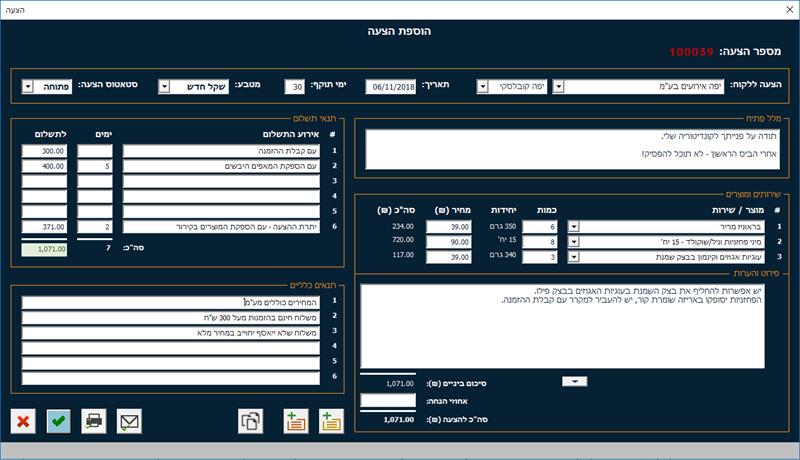Send the quote via the envelope icon
Viewport: 800px width, 460px height.
pos(129,421)
